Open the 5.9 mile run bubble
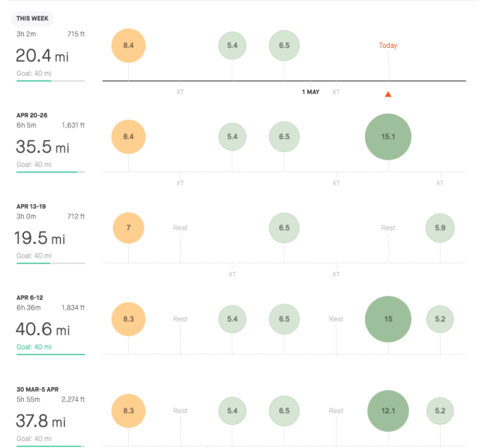 (x=440, y=228)
